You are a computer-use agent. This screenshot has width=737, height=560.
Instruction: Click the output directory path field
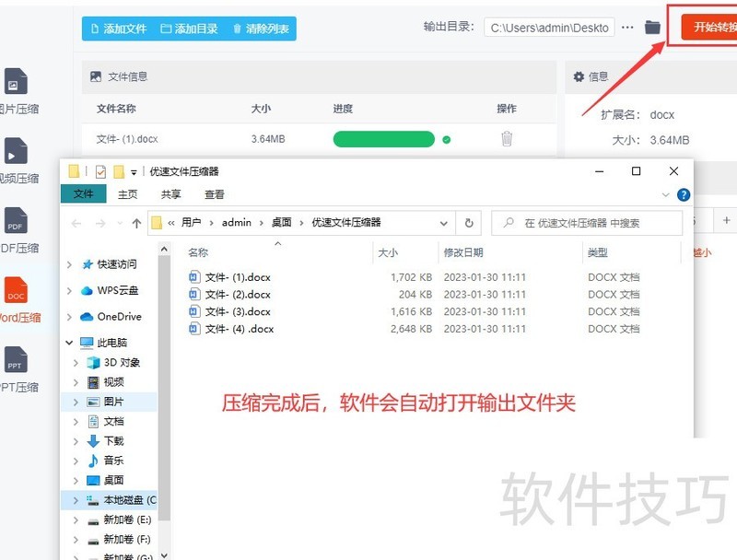(549, 28)
